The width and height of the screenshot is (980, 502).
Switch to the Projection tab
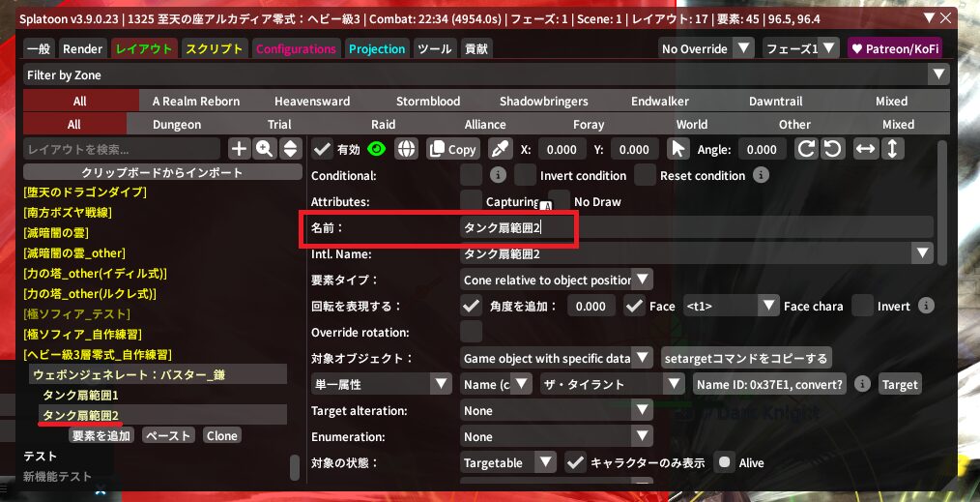pyautogui.click(x=377, y=48)
